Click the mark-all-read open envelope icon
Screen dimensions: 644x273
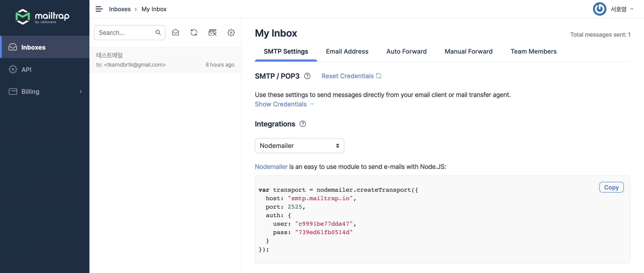click(176, 32)
